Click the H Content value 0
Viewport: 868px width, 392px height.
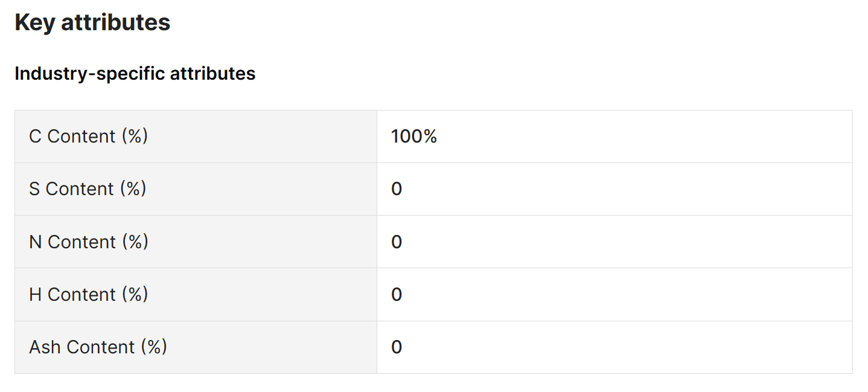coord(397,294)
